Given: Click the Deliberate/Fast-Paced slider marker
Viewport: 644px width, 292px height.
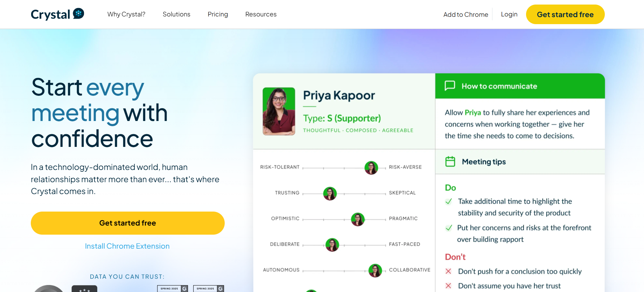Looking at the screenshot, I should (332, 245).
